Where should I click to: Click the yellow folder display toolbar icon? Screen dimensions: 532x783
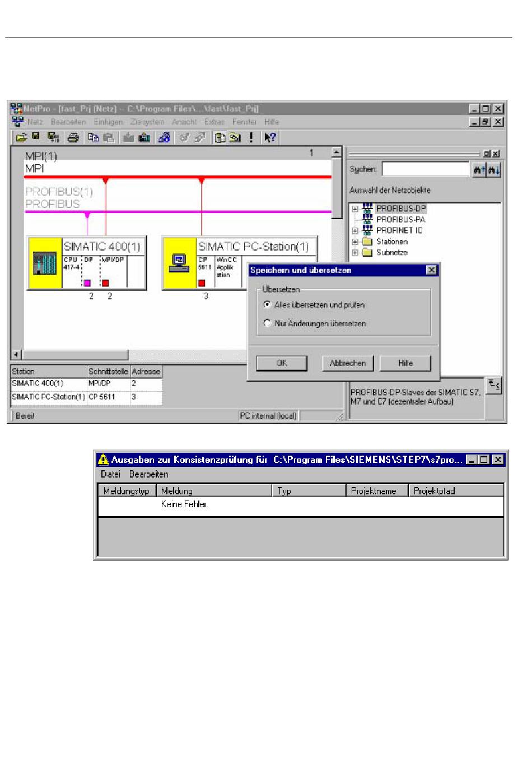pyautogui.click(x=235, y=137)
